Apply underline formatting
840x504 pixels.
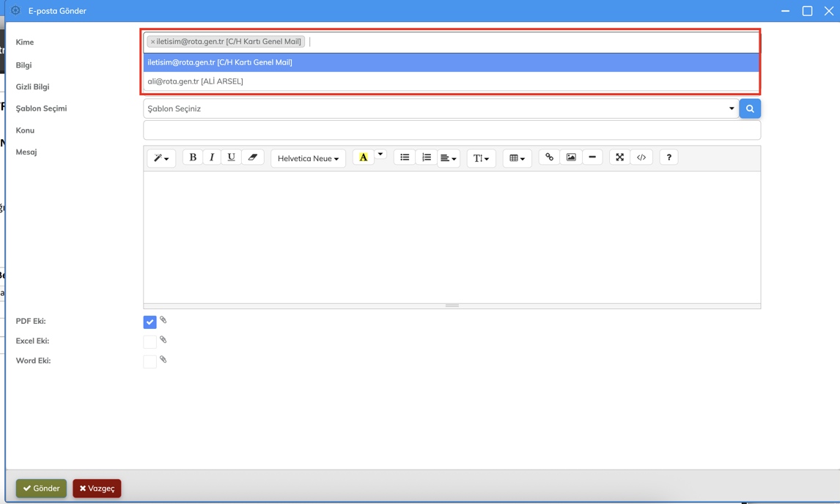pos(231,157)
